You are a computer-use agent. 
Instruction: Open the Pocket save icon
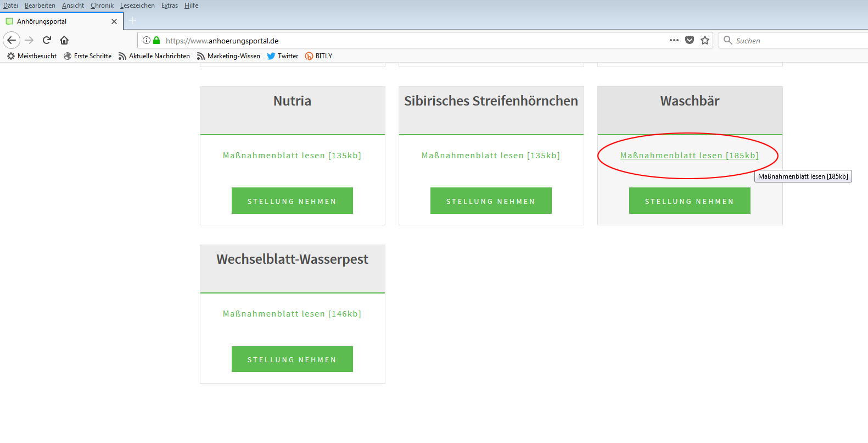pyautogui.click(x=690, y=40)
